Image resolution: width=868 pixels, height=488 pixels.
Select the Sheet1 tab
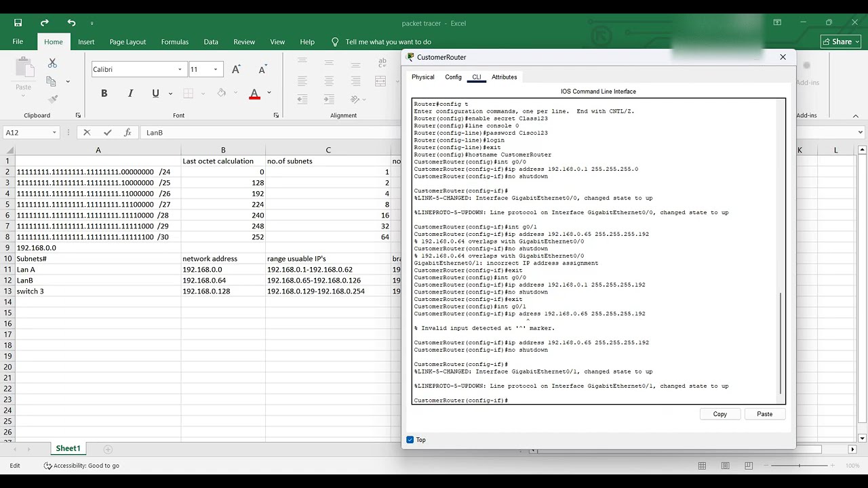68,449
